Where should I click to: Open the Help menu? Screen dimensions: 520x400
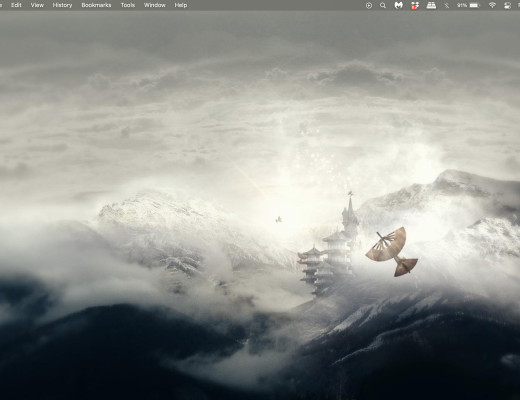click(181, 5)
